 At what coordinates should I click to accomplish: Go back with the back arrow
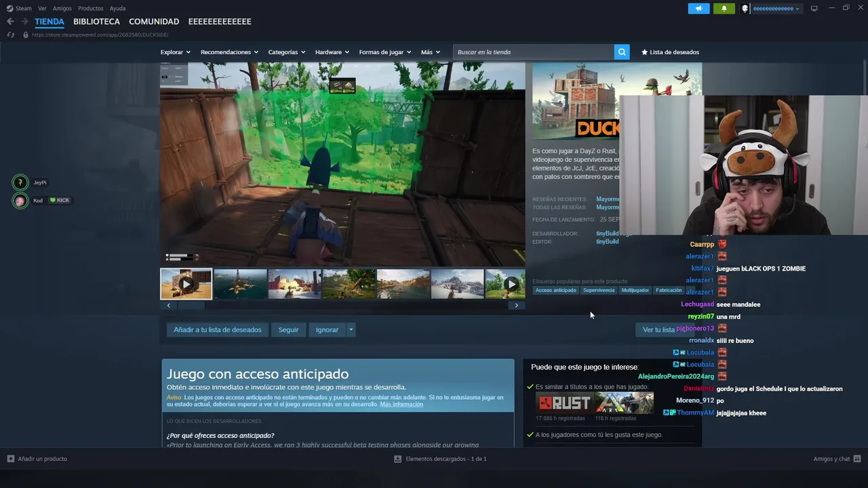click(10, 22)
